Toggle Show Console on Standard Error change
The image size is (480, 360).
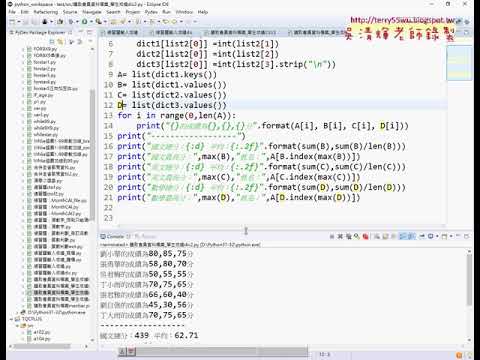pos(412,236)
